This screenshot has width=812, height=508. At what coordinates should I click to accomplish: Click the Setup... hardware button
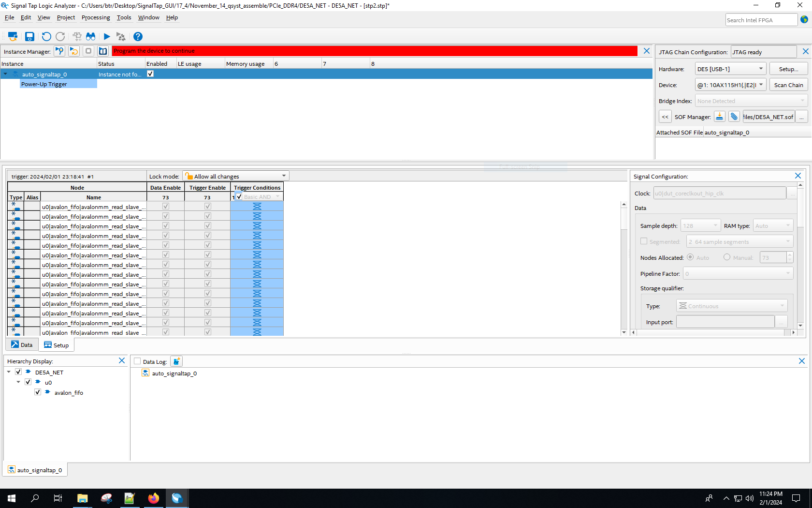click(x=788, y=69)
